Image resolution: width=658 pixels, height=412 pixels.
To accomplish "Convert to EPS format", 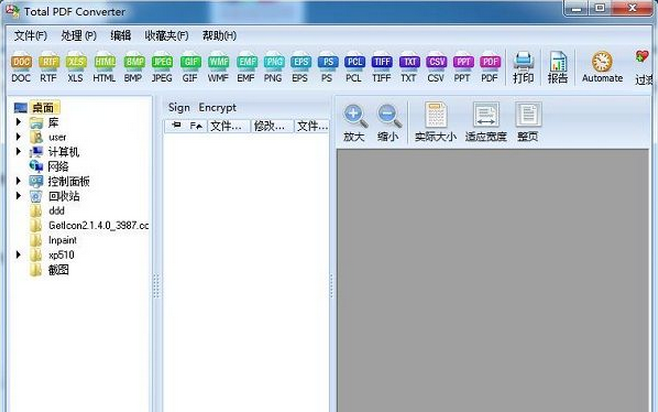I will [300, 69].
